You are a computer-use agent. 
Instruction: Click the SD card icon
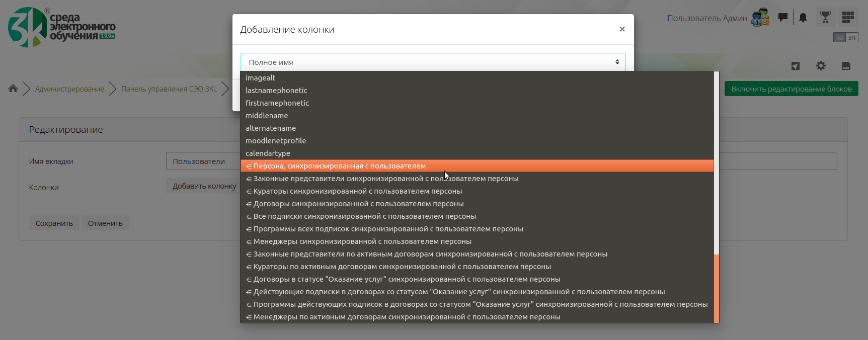coord(846,66)
